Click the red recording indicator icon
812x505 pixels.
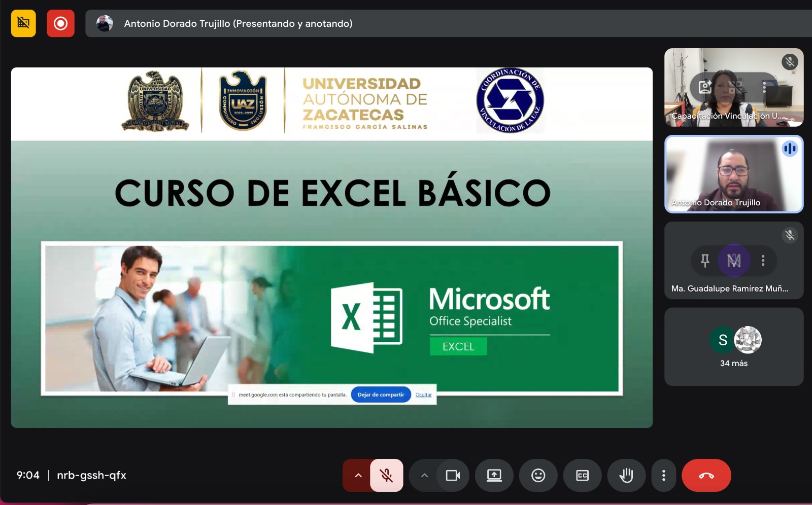click(60, 23)
